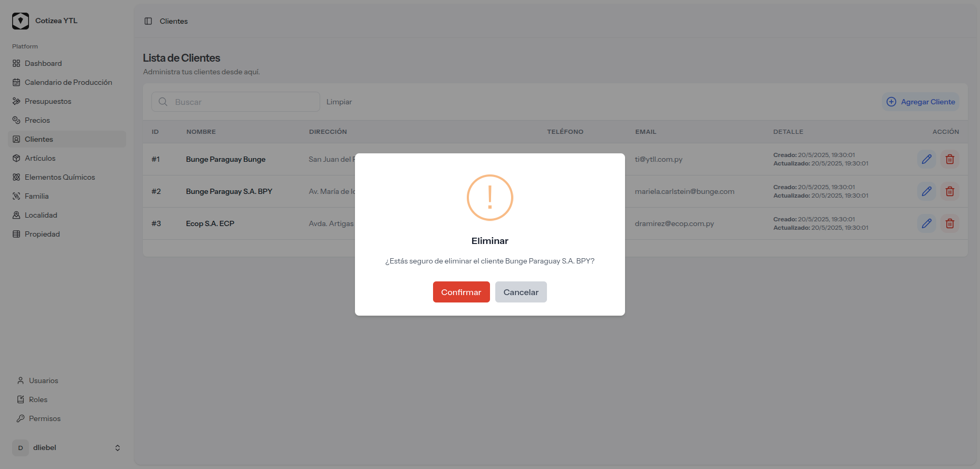Click trash icon for Bunge Paraguay Bunge
The image size is (980, 469).
click(x=949, y=159)
